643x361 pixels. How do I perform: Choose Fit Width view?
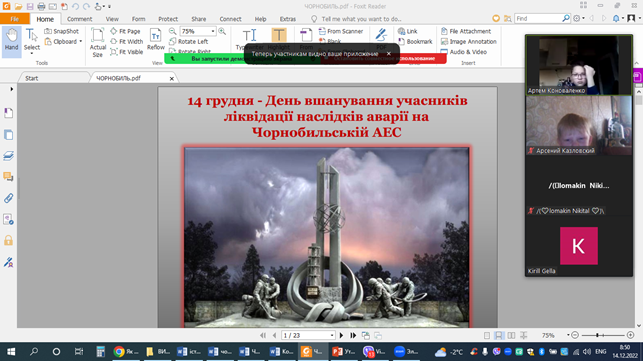(127, 41)
